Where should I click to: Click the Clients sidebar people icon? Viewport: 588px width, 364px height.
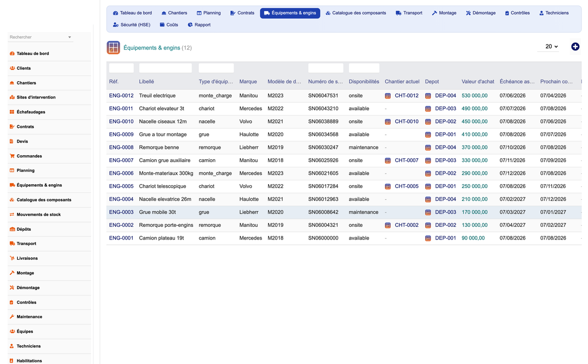12,68
